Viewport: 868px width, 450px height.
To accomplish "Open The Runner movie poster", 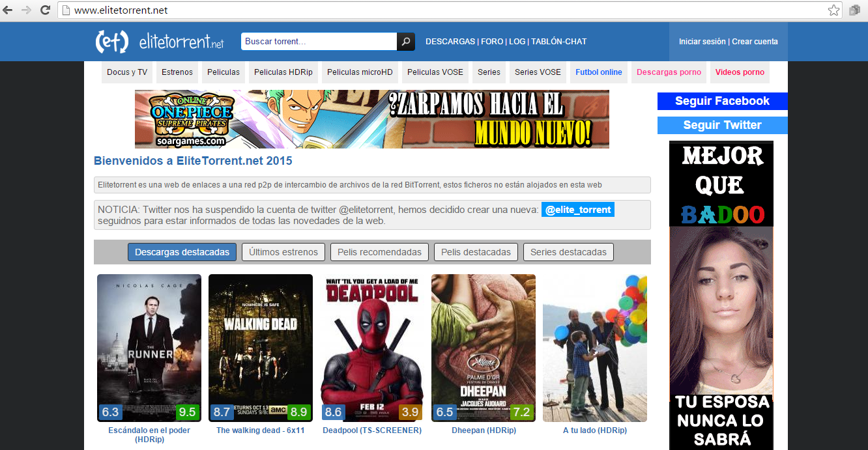I will (149, 348).
